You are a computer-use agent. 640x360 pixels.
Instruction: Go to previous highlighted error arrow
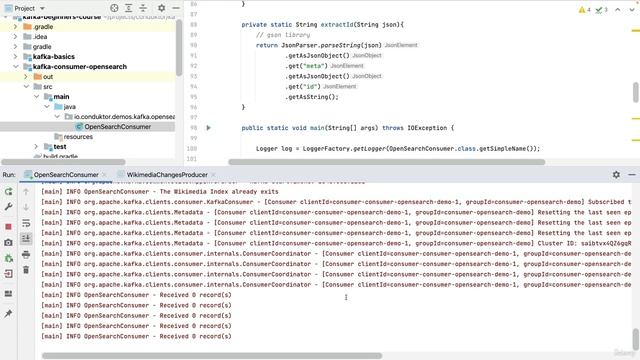click(x=618, y=9)
